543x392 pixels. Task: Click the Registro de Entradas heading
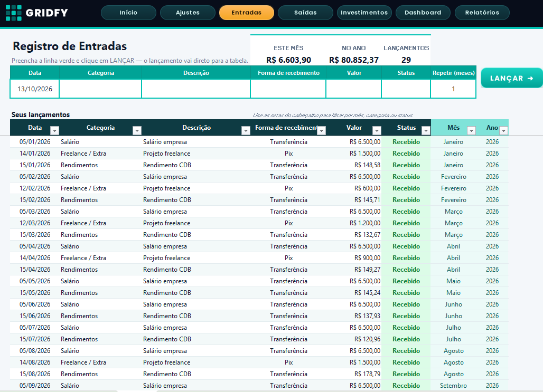(70, 46)
